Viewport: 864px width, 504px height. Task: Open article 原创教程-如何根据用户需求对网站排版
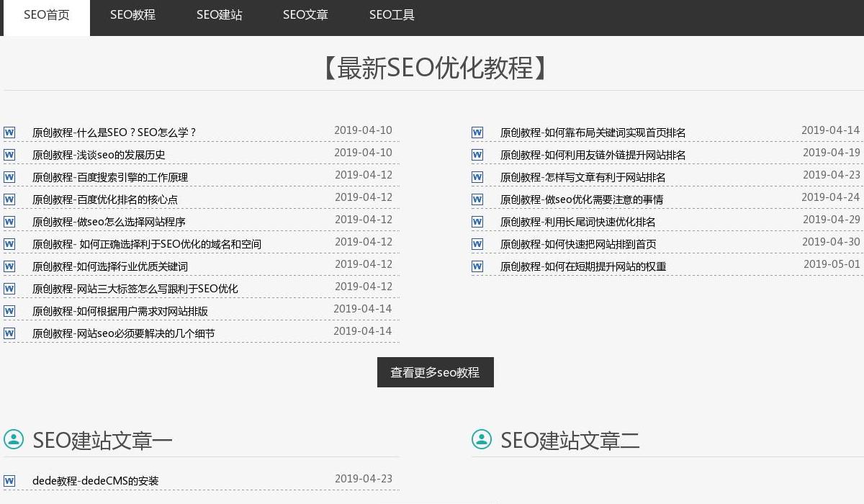click(120, 311)
